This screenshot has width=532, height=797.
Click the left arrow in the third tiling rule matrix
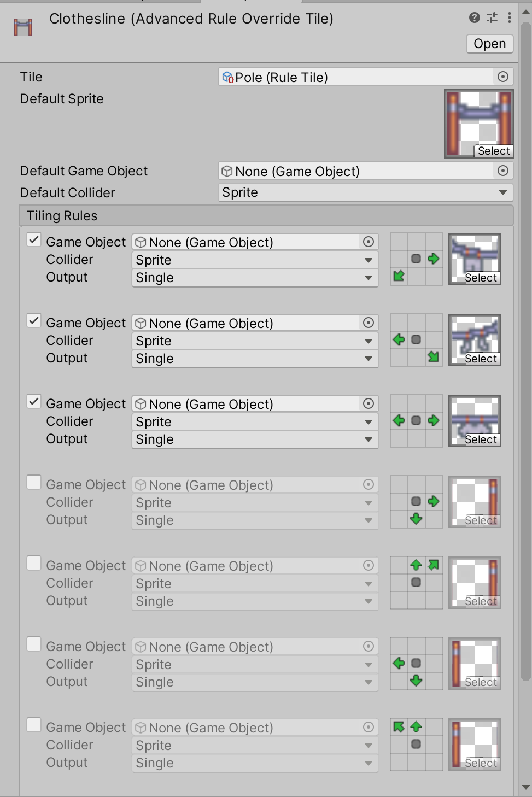pos(399,421)
